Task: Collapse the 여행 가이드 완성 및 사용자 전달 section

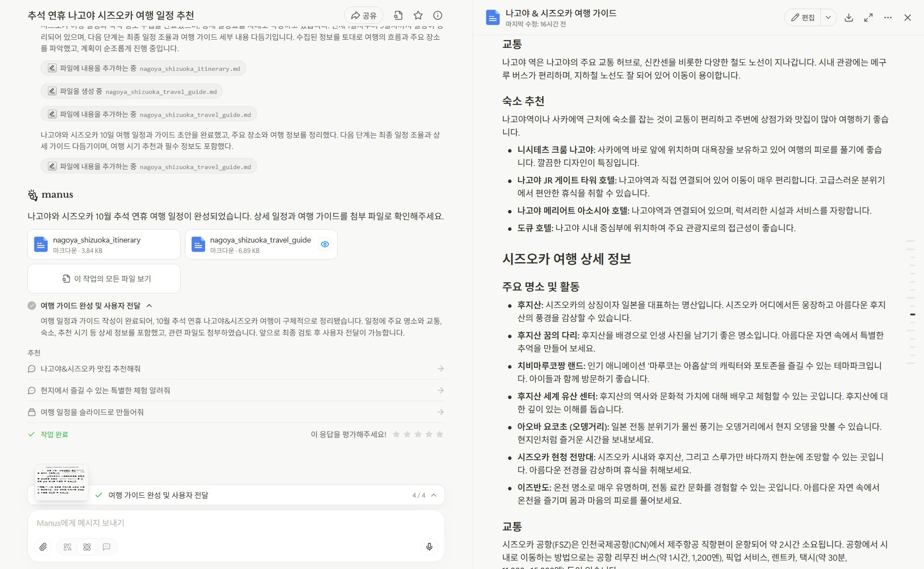Action: pos(149,306)
